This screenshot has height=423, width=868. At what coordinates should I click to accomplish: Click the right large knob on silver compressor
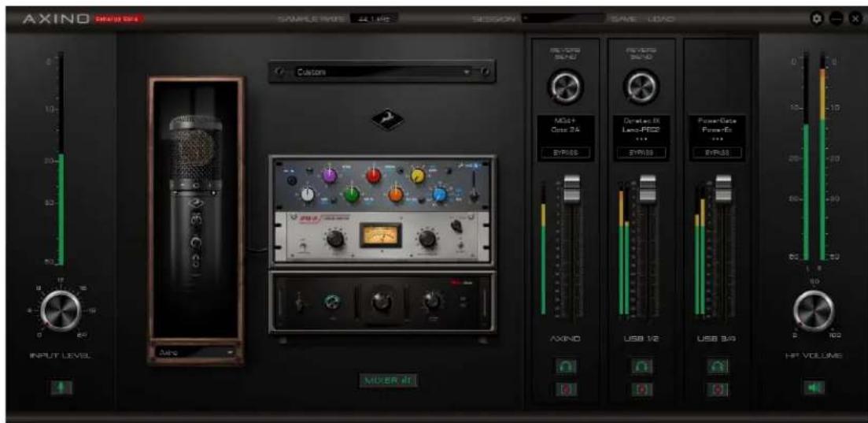coord(427,239)
